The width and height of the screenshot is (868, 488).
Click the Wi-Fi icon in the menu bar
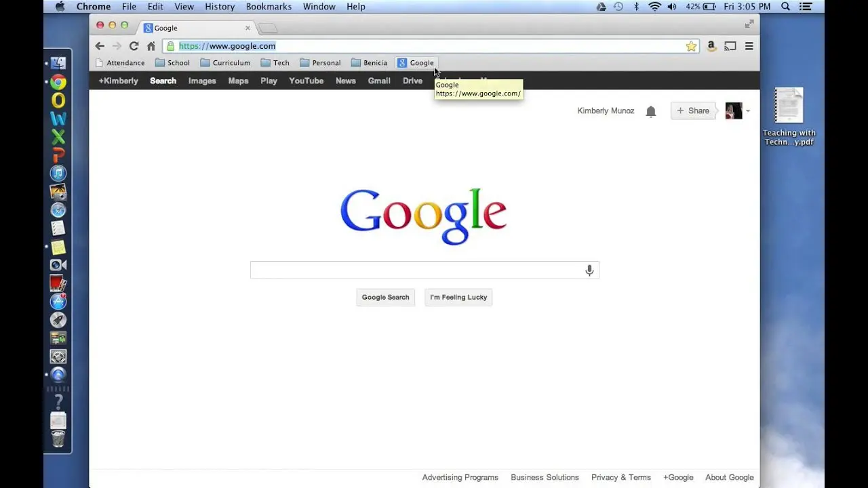coord(654,6)
